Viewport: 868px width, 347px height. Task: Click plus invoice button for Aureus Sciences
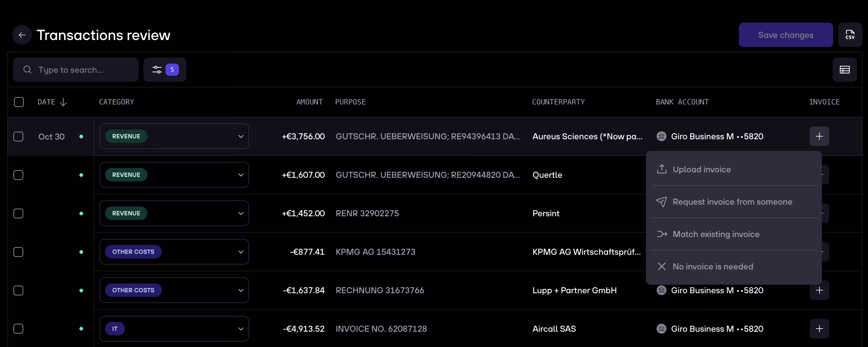(x=819, y=137)
